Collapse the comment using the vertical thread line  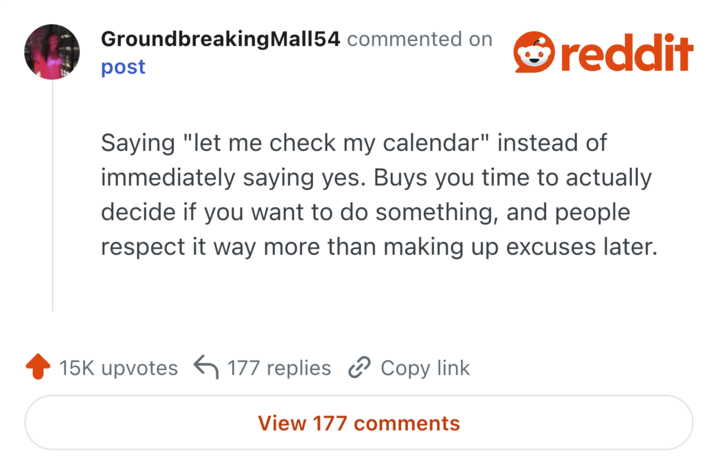coord(52,200)
